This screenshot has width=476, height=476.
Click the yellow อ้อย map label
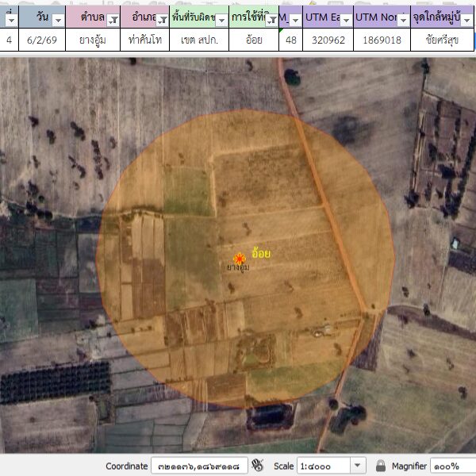261,254
